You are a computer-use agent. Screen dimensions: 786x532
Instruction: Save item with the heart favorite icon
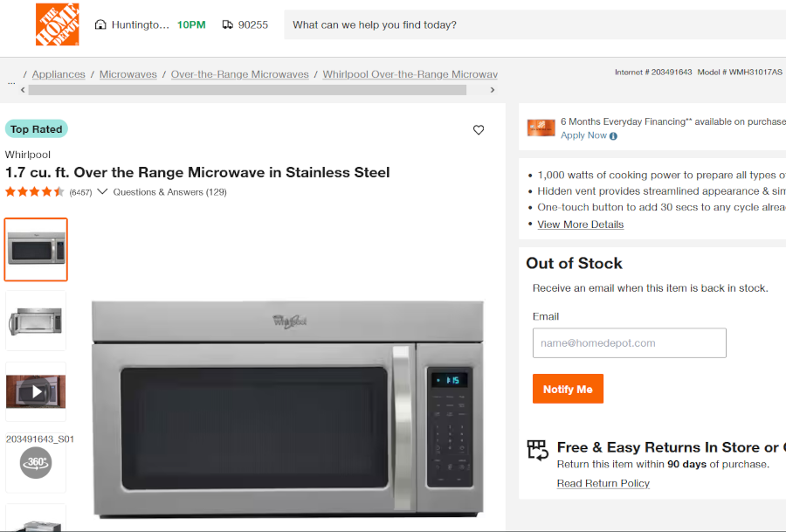pyautogui.click(x=479, y=130)
